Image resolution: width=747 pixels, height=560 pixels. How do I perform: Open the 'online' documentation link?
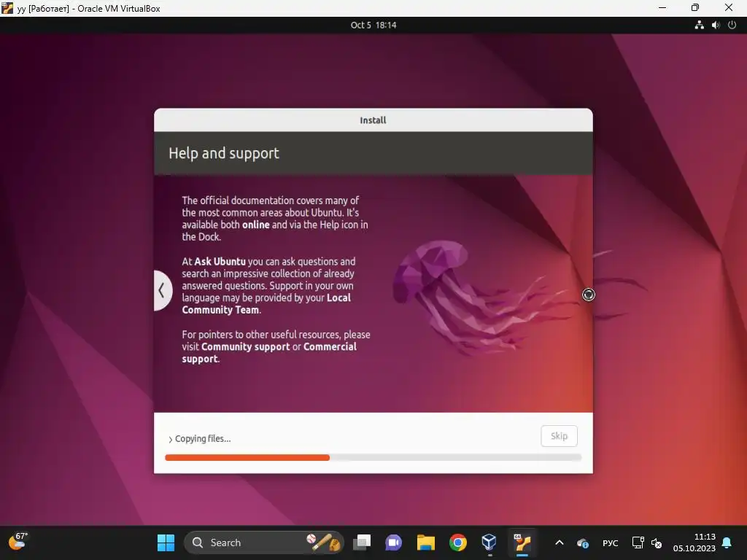[x=256, y=225]
